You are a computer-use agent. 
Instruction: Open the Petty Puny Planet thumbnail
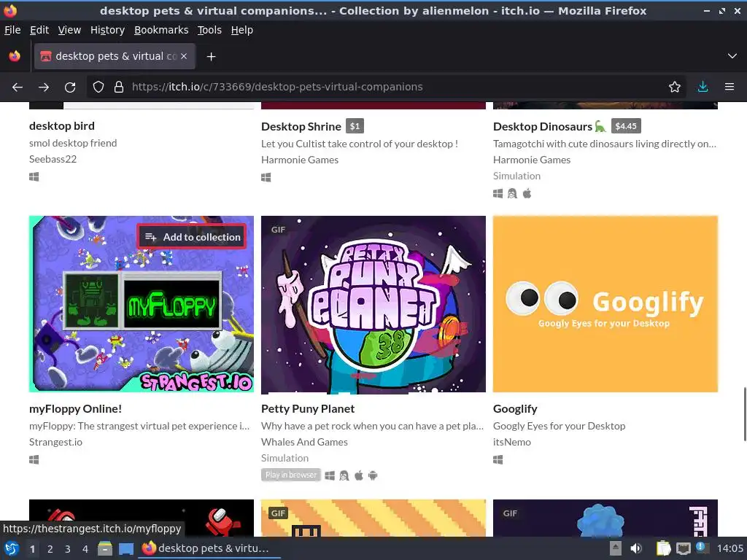coord(373,305)
